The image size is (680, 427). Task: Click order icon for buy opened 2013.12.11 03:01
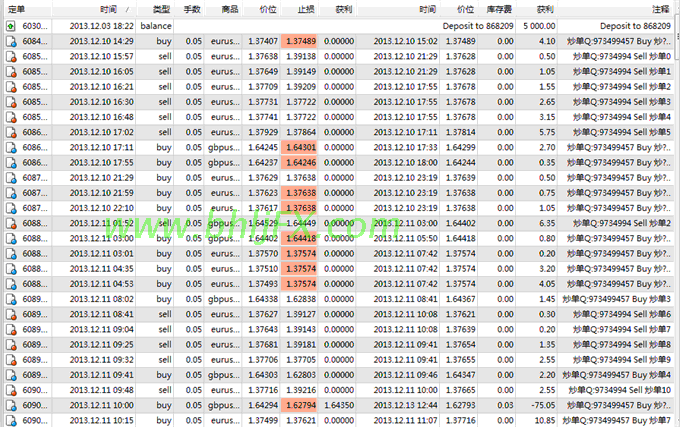[11, 254]
